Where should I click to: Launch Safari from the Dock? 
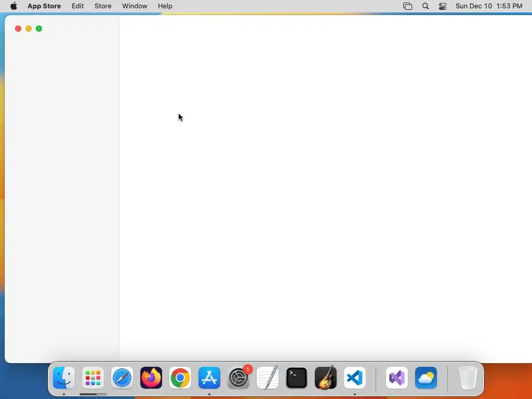point(122,378)
